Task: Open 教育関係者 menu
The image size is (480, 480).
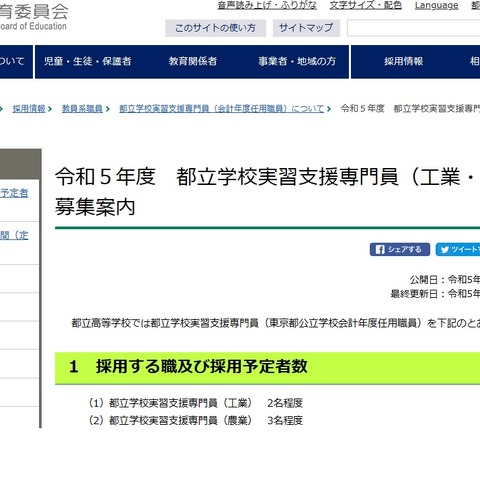Action: 193,61
